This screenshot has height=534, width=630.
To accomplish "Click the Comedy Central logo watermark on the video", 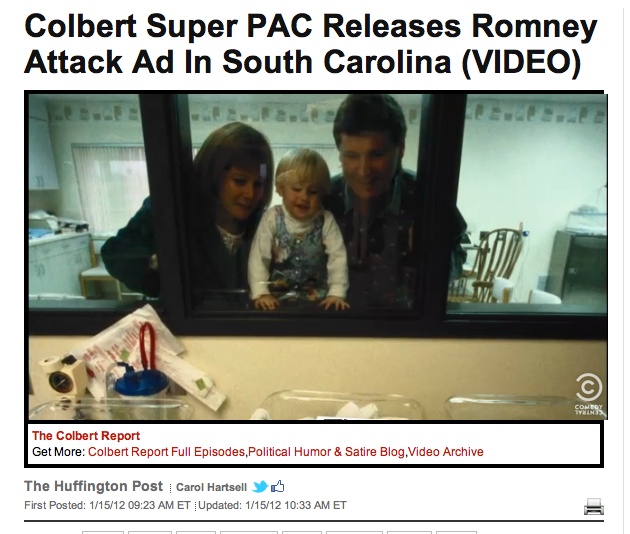I will coord(589,393).
